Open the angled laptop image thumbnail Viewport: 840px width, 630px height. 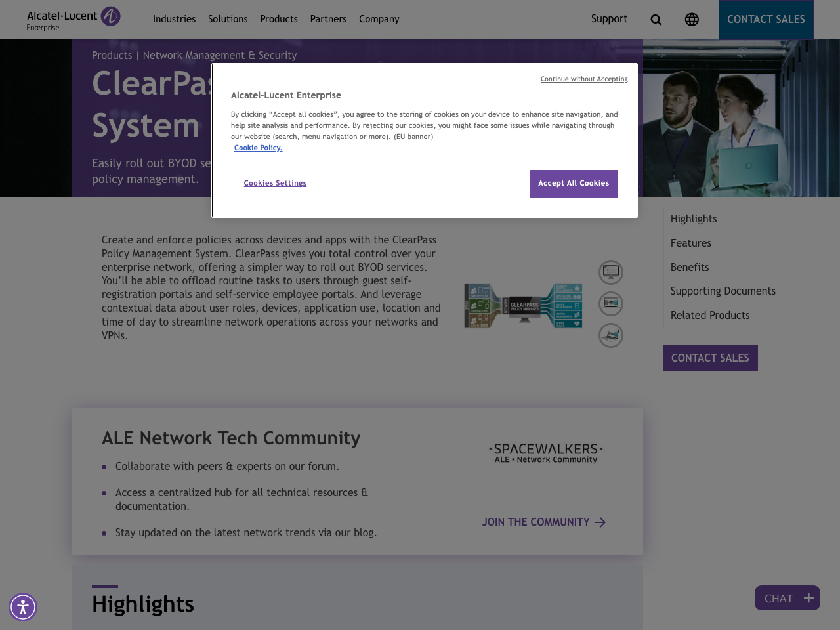coord(610,335)
